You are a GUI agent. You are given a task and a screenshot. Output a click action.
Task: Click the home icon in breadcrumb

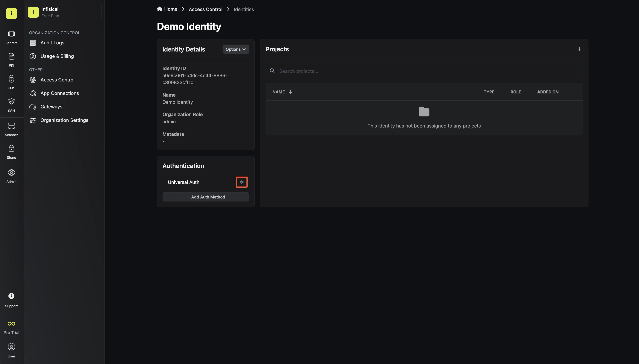pyautogui.click(x=160, y=9)
